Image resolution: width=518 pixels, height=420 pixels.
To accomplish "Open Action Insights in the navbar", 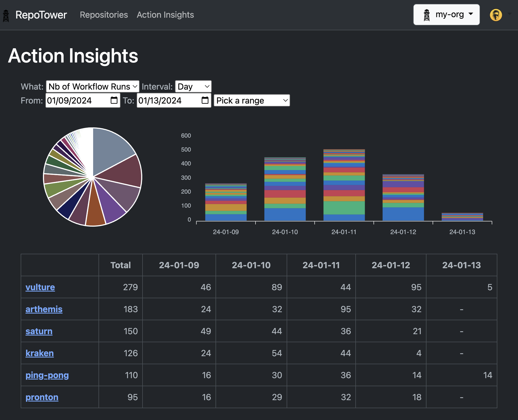I will coord(165,15).
